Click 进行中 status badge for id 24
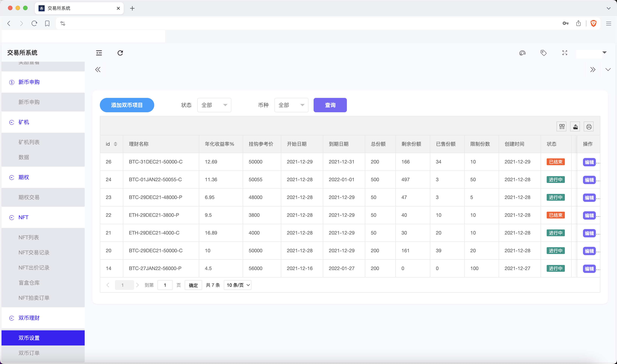 click(x=555, y=180)
